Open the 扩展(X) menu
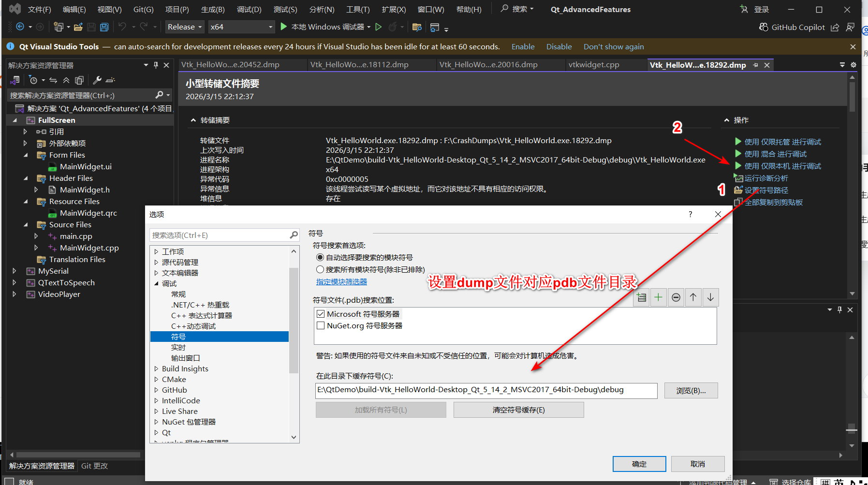This screenshot has height=485, width=868. [x=394, y=9]
